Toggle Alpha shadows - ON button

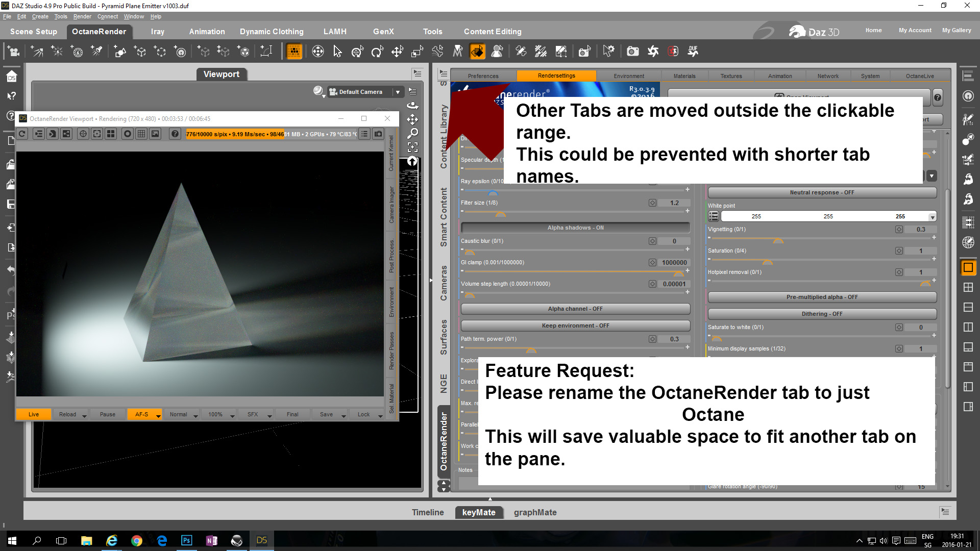pos(575,228)
